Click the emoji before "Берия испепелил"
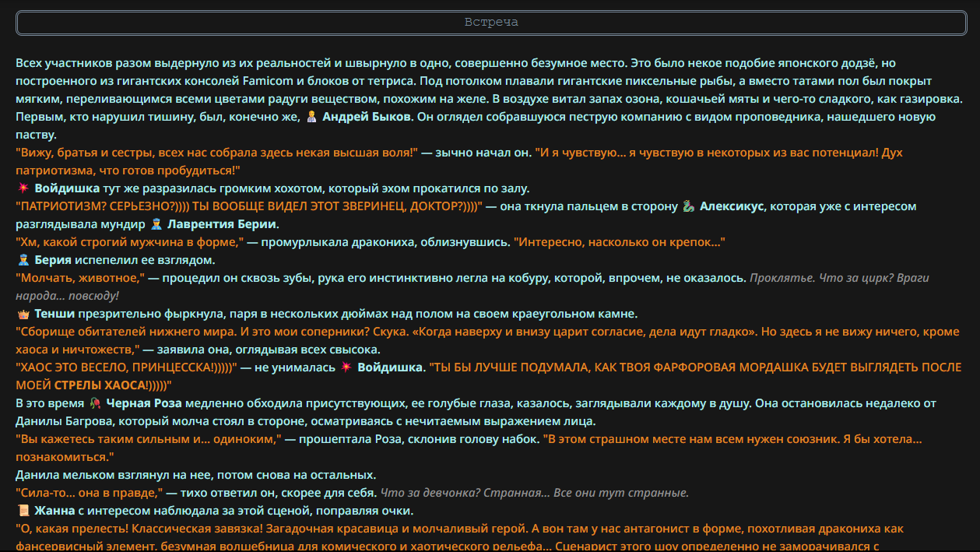This screenshot has height=552, width=980. tap(22, 260)
